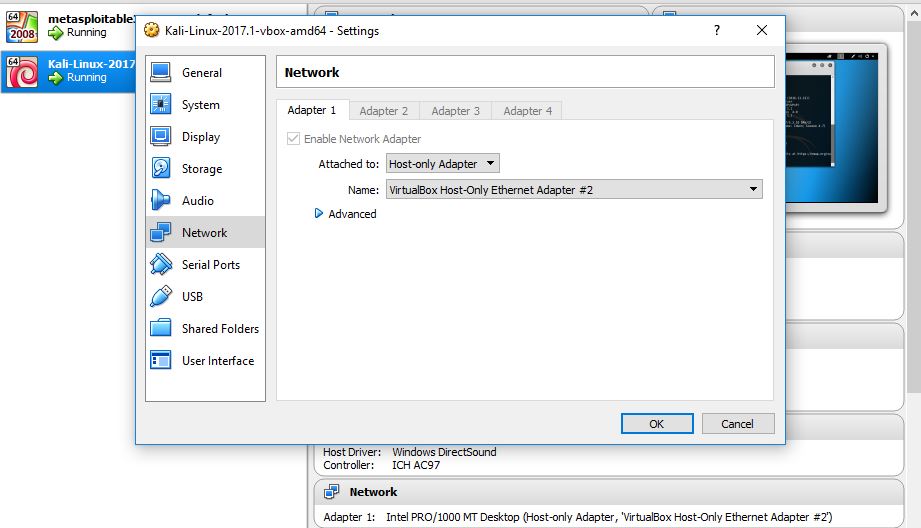Click Windows DirectSound host driver value
Screen dimensions: 921x528
(444, 452)
